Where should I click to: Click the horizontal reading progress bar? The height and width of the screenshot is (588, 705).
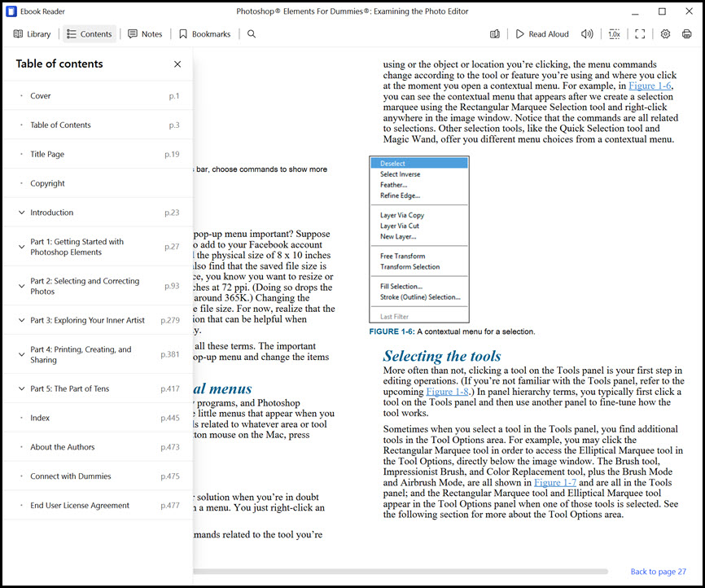(x=401, y=572)
